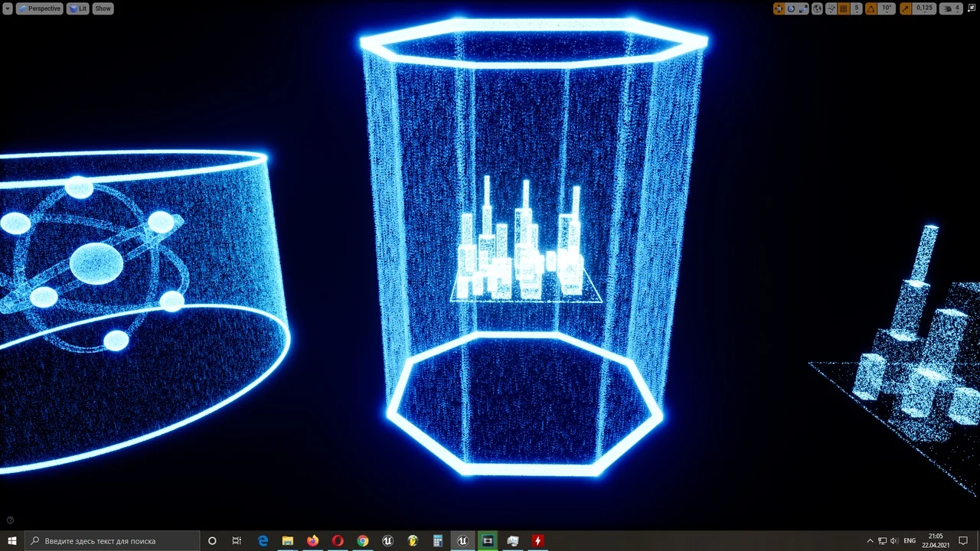Open the Lit view mode menu
This screenshot has height=551, width=980.
pyautogui.click(x=78, y=8)
